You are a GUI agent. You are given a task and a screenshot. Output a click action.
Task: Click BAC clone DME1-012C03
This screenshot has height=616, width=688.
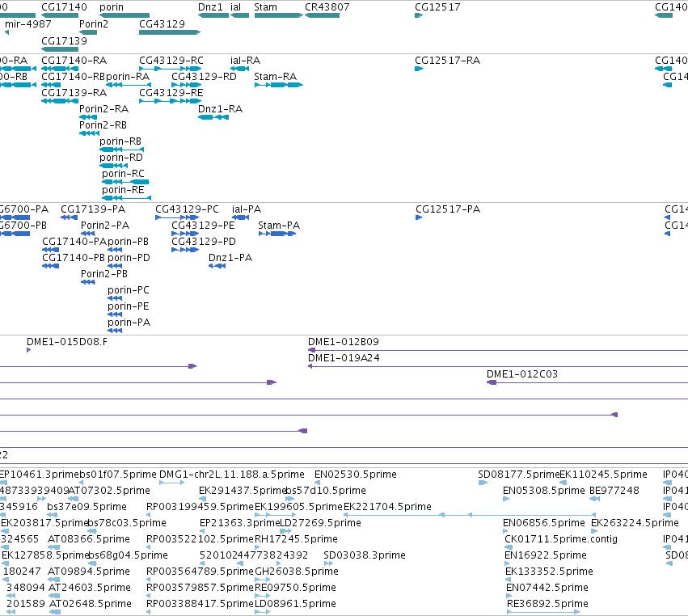click(587, 382)
